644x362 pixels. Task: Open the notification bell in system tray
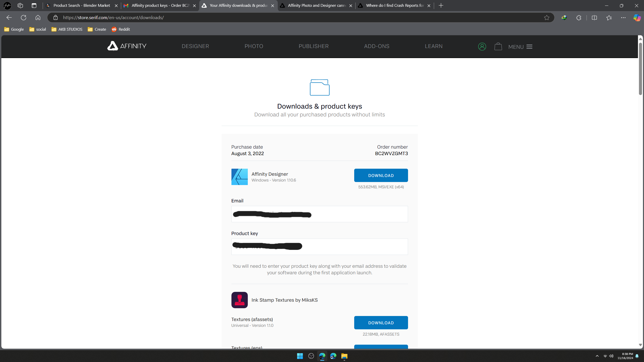pos(637,356)
